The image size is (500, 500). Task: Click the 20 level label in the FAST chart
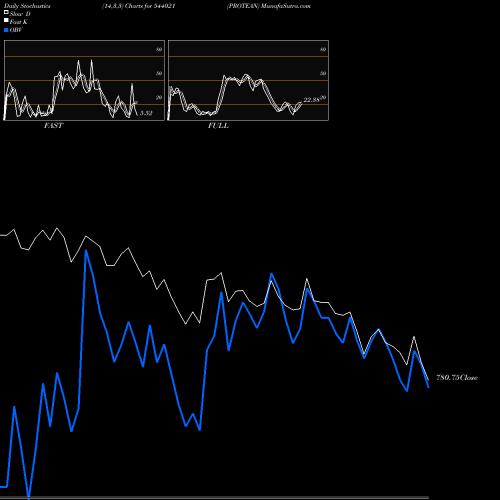[159, 97]
